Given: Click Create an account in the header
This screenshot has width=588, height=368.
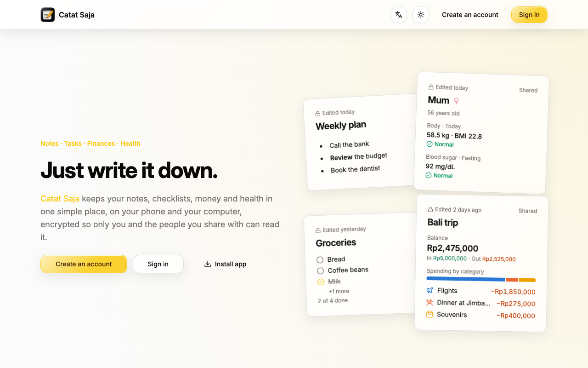Looking at the screenshot, I should tap(470, 15).
